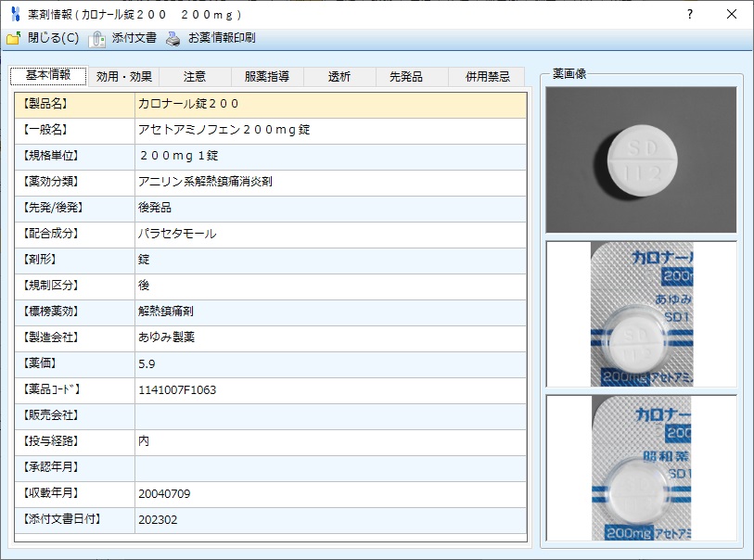The image size is (754, 560).
Task: Click the help question mark button
Action: [x=689, y=14]
